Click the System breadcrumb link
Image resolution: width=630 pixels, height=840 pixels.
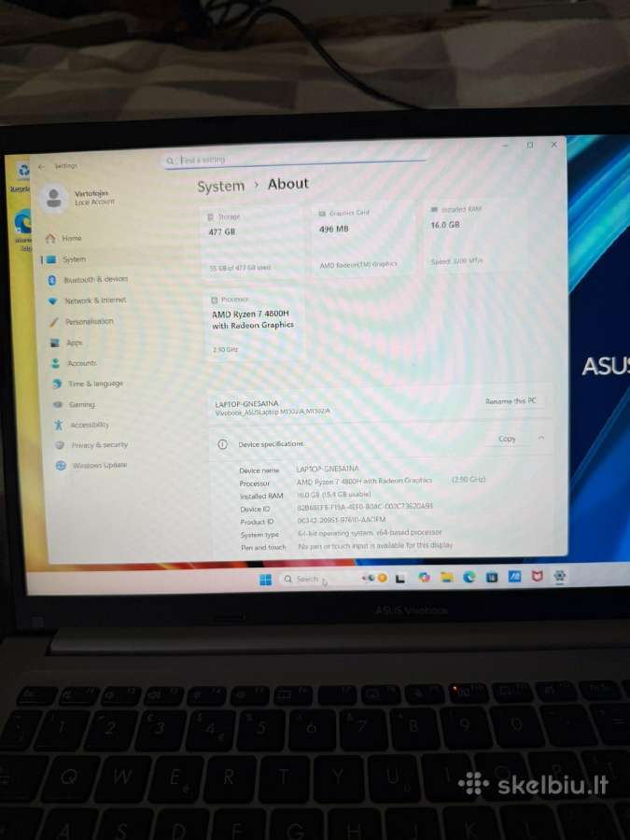coord(220,187)
